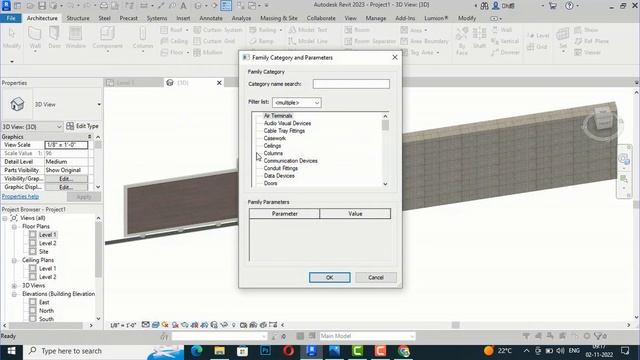Screen dimensions: 640x360
Task: Select Doors in category list
Action: pos(271,183)
